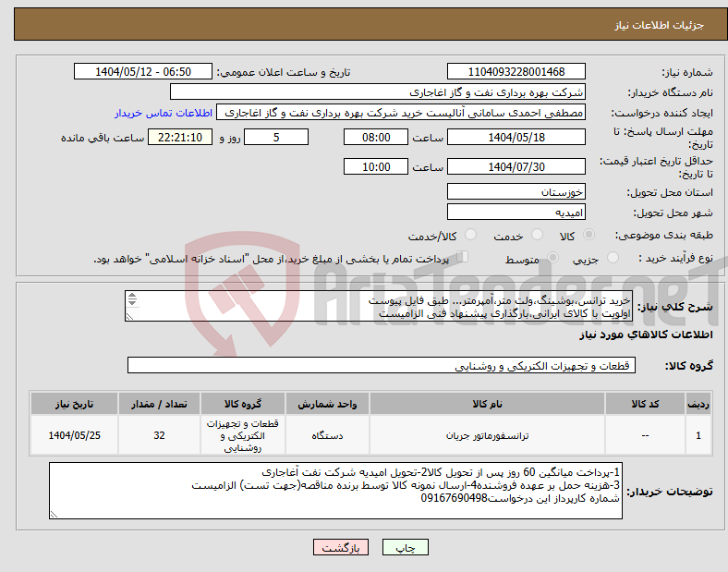Click the resize grip of buyer notes textarea

tap(54, 515)
